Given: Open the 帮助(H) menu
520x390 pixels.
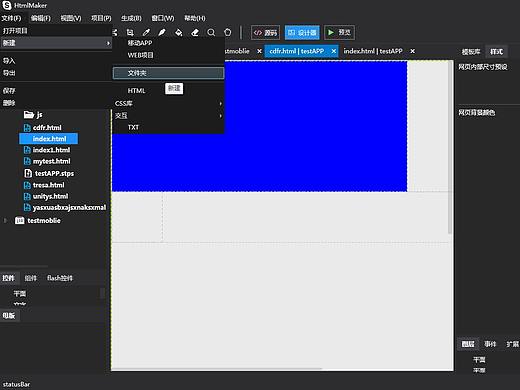Looking at the screenshot, I should [x=195, y=18].
